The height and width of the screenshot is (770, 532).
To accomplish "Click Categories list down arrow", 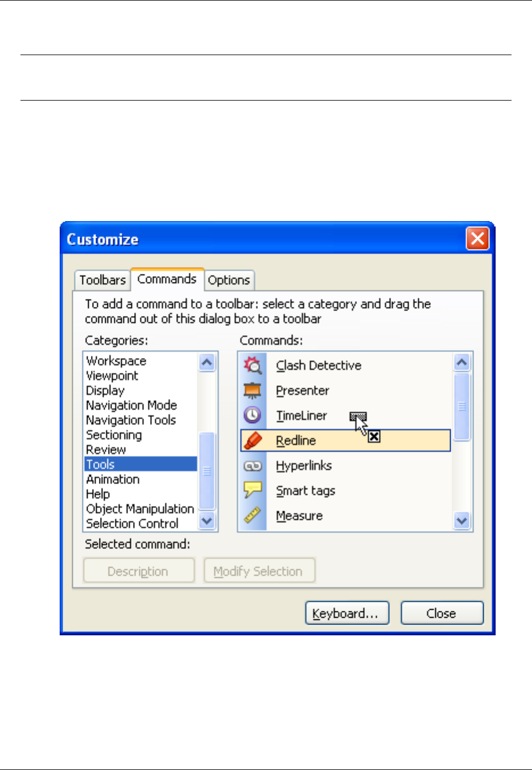I will tap(207, 521).
